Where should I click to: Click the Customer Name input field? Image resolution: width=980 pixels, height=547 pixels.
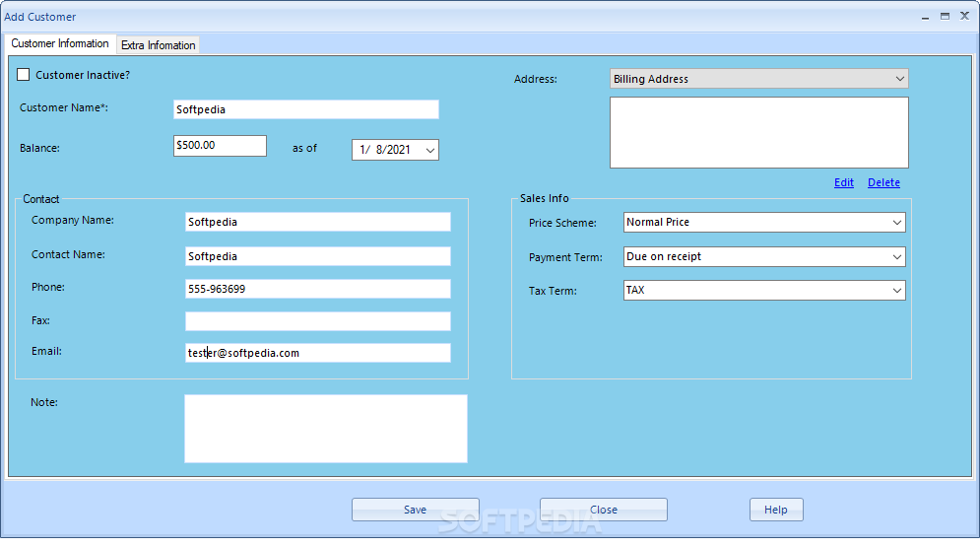(306, 109)
